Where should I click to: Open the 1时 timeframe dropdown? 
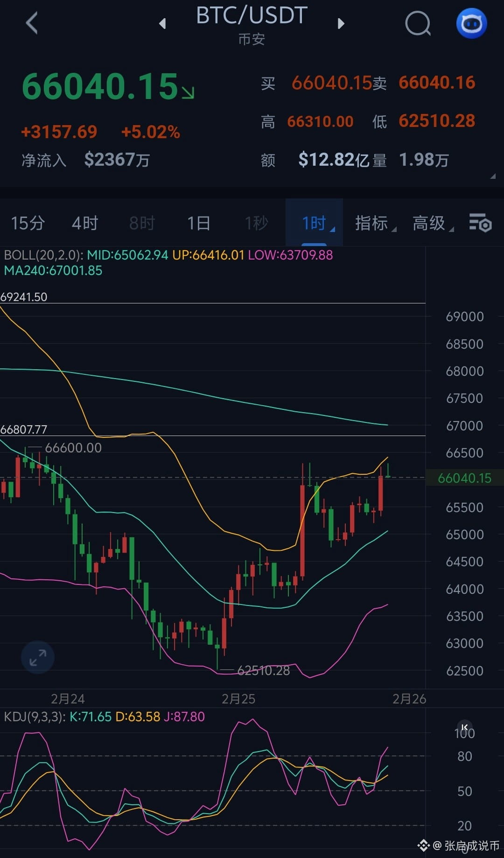314,223
